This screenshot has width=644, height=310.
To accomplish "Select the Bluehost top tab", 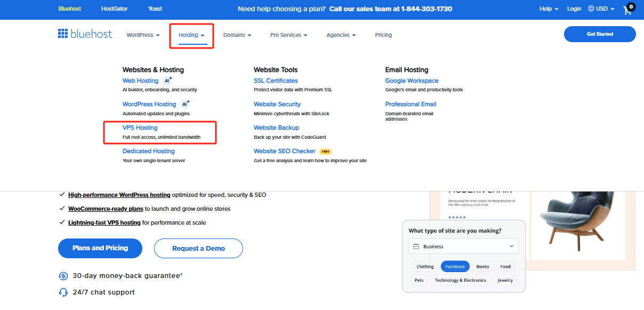I will pyautogui.click(x=71, y=9).
